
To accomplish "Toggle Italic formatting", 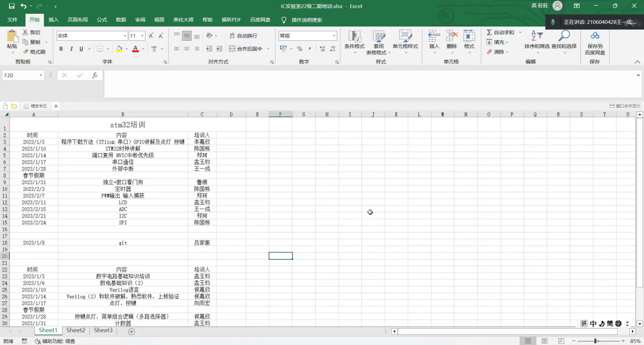I will (x=71, y=49).
